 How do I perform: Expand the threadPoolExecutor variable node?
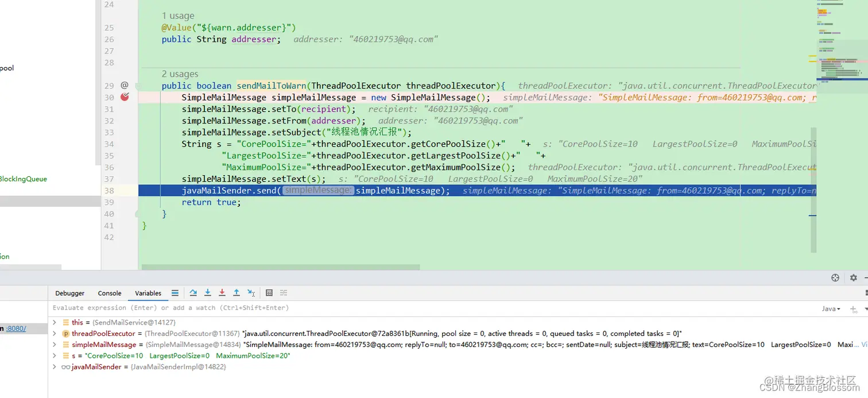coord(55,334)
